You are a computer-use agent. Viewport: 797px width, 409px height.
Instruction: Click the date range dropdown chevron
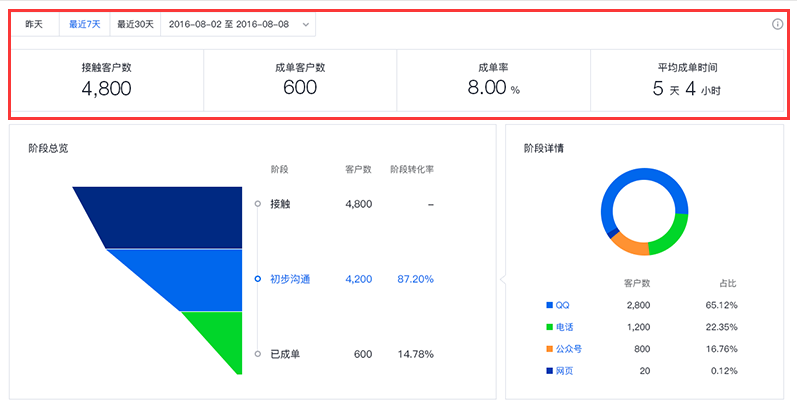pos(305,24)
